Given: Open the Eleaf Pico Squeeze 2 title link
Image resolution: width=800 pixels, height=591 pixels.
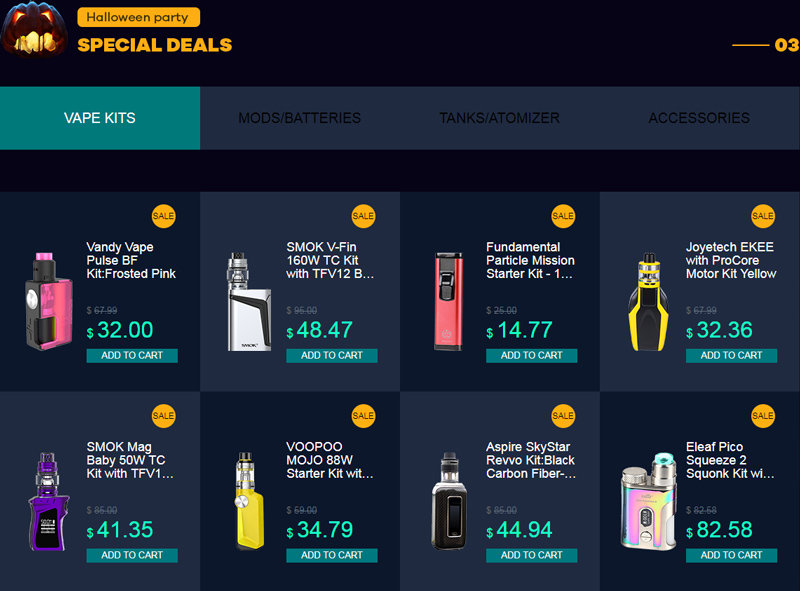Looking at the screenshot, I should click(x=730, y=460).
